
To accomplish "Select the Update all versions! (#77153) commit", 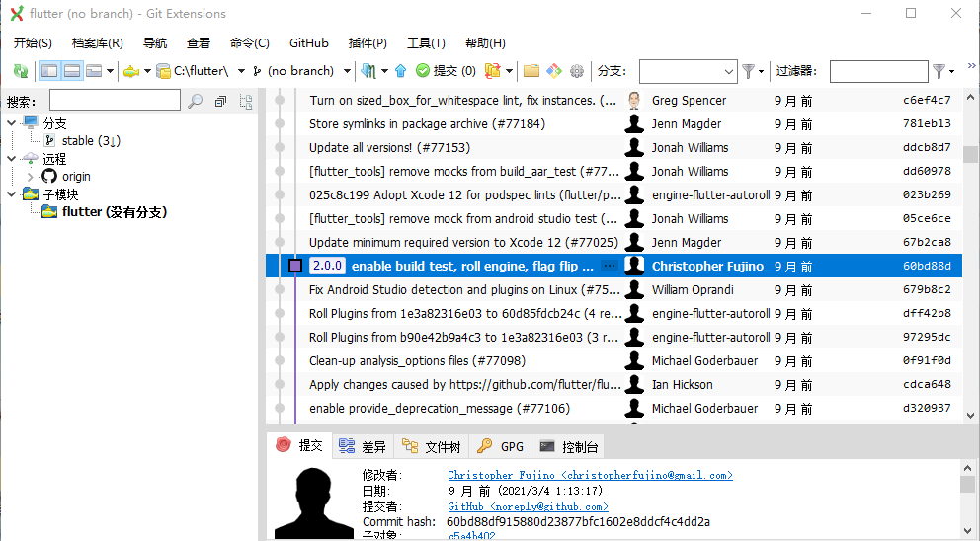I will 389,147.
